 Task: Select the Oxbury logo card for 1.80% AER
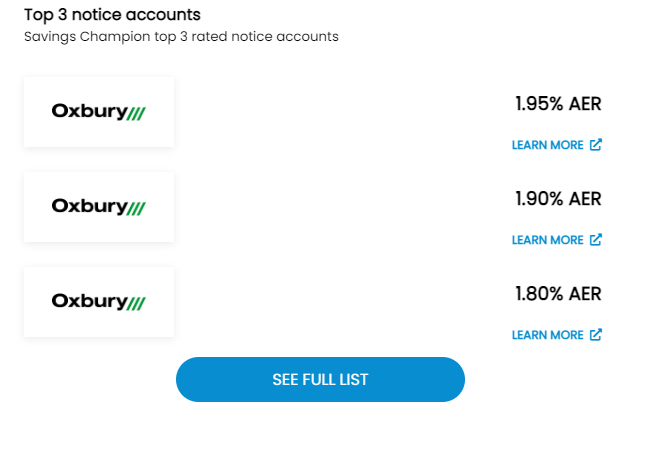tap(99, 302)
